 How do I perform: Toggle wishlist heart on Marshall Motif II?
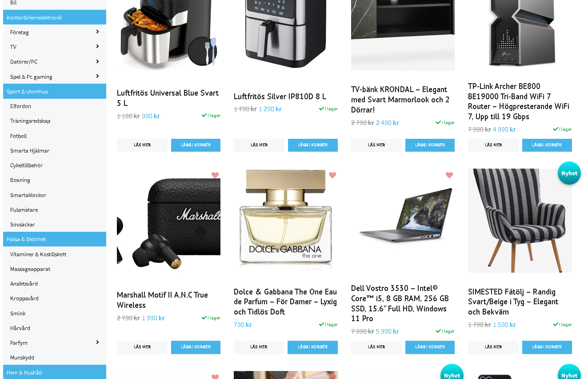pos(215,175)
